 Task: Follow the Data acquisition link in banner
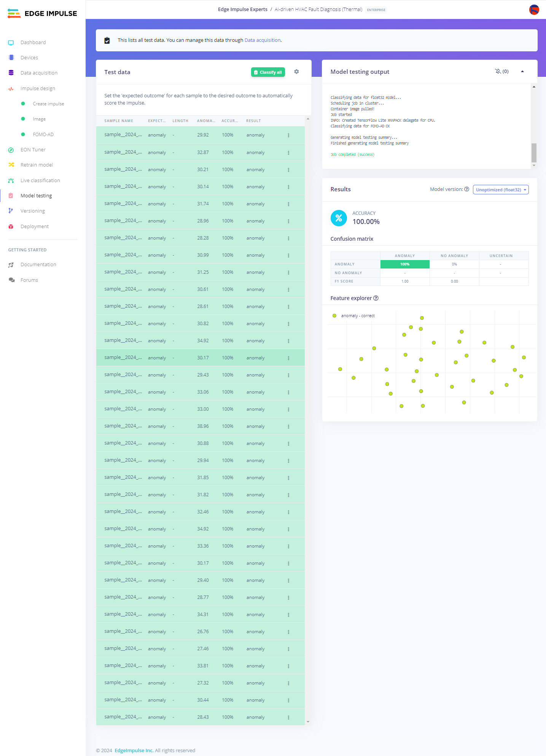pos(262,40)
